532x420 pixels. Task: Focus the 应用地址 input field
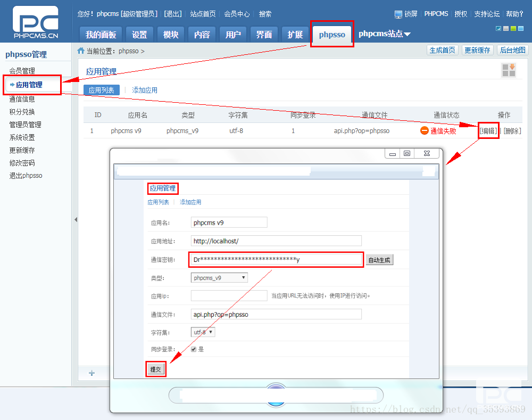(276, 241)
